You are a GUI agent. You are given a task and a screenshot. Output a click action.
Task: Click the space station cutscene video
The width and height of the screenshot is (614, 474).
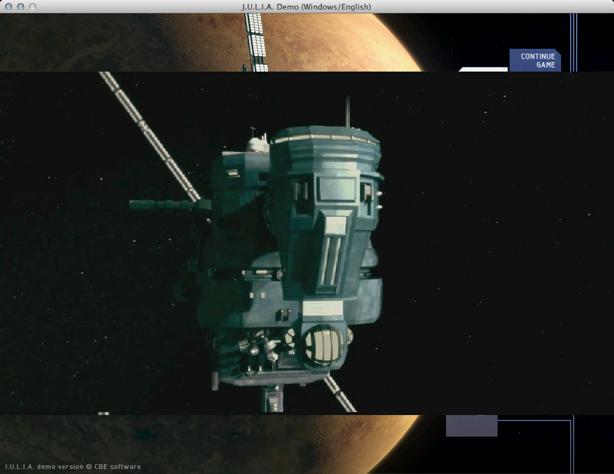[307, 243]
